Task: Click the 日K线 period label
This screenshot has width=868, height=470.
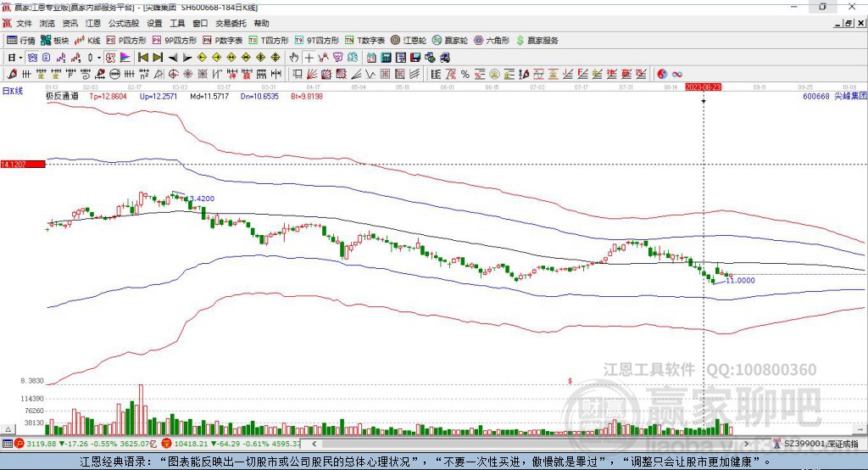Action: click(13, 91)
